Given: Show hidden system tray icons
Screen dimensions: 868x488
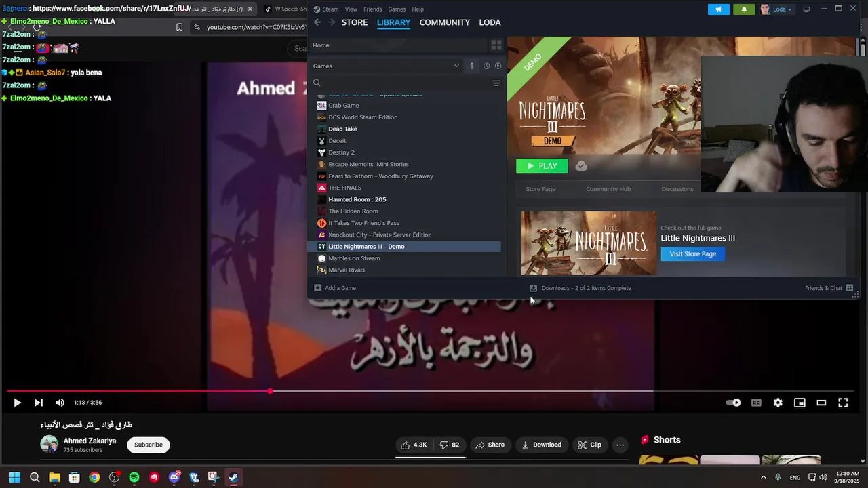Looking at the screenshot, I should click(x=763, y=477).
